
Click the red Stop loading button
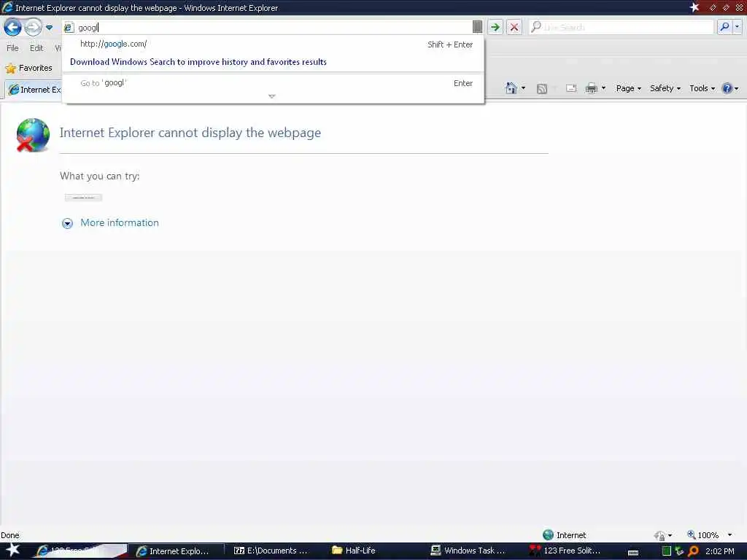[514, 27]
